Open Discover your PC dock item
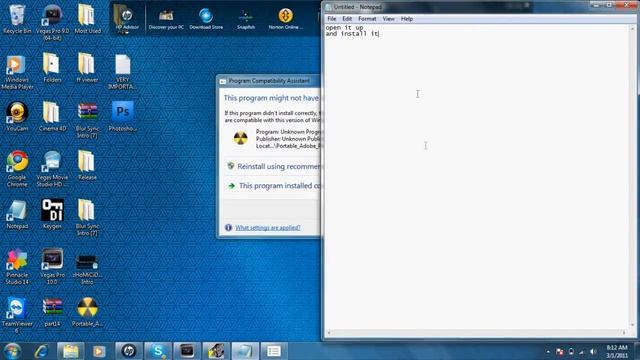Viewport: 640px width, 360px height. (166, 19)
